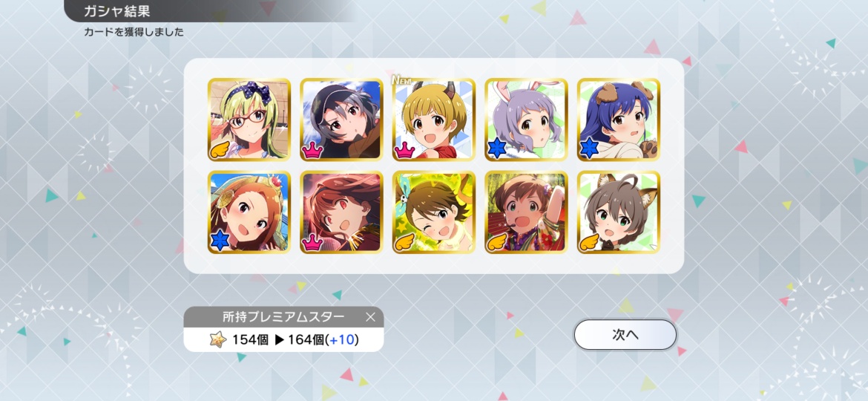Select the red-haired girl at sunset card
868x401 pixels.
(x=341, y=212)
